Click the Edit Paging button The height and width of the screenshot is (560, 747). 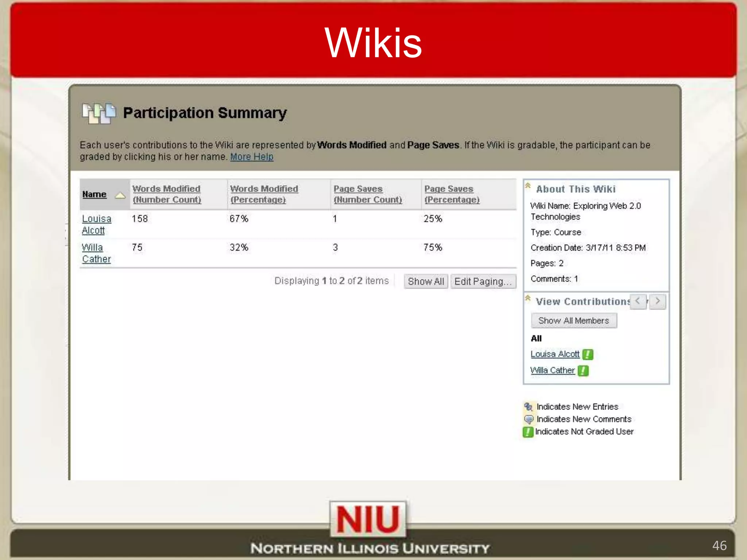[483, 281]
